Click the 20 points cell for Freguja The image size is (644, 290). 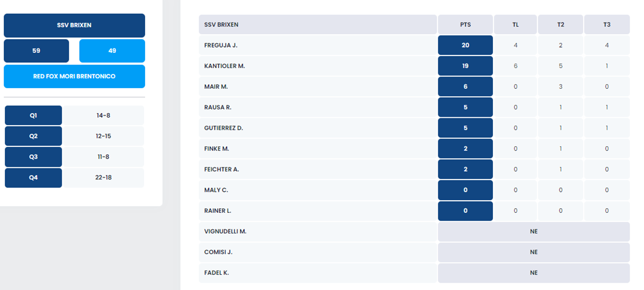tap(465, 45)
